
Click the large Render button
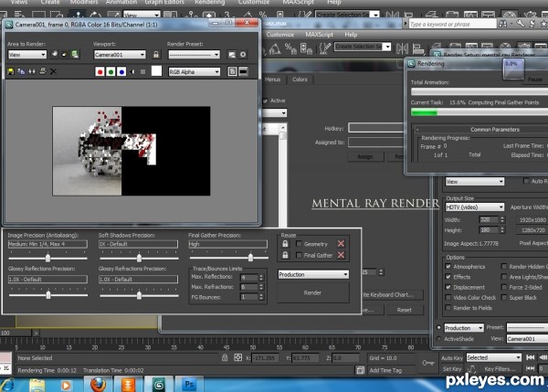coord(312,292)
